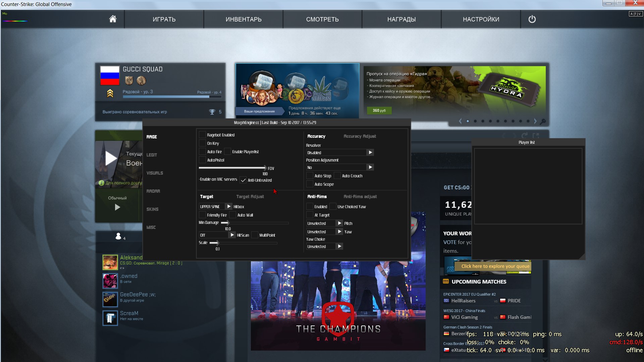Viewport: 644px width, 362px height.
Task: Toggle the Auto Crouch checkbox
Action: click(337, 176)
